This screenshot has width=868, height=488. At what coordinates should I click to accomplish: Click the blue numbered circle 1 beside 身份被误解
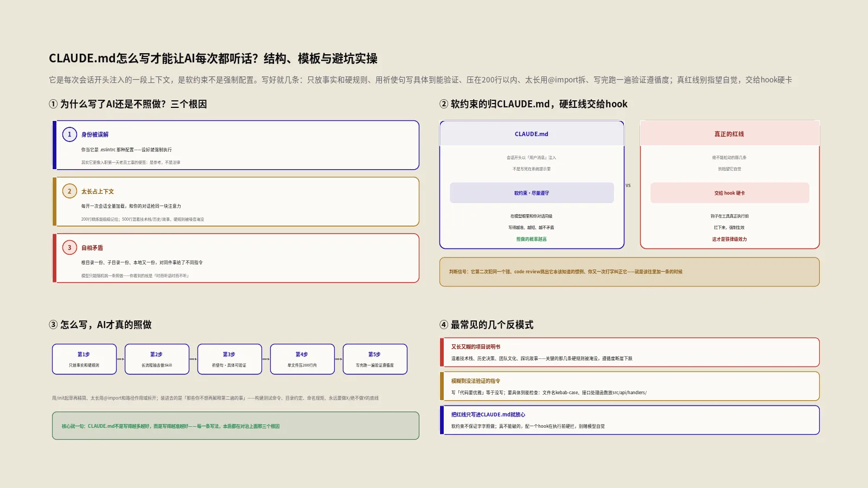[x=69, y=134]
